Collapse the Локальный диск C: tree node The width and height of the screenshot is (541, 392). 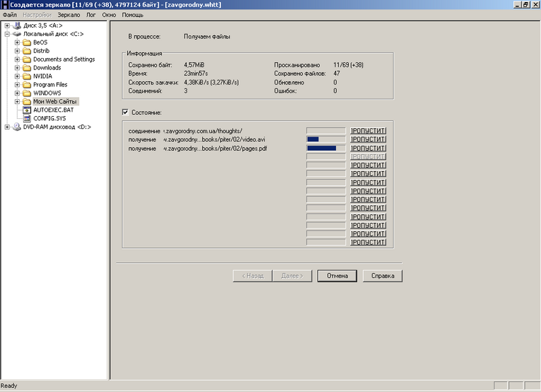(x=7, y=34)
